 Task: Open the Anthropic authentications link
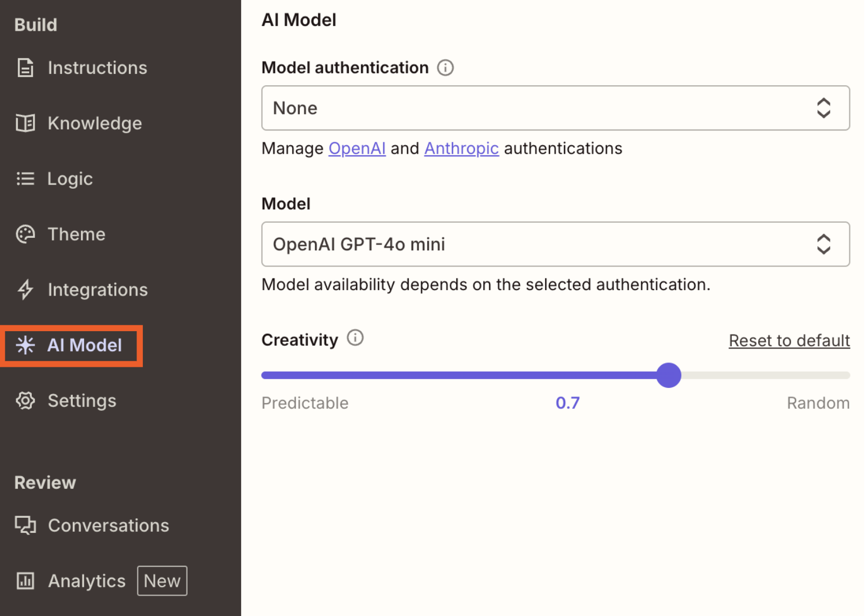click(x=461, y=148)
